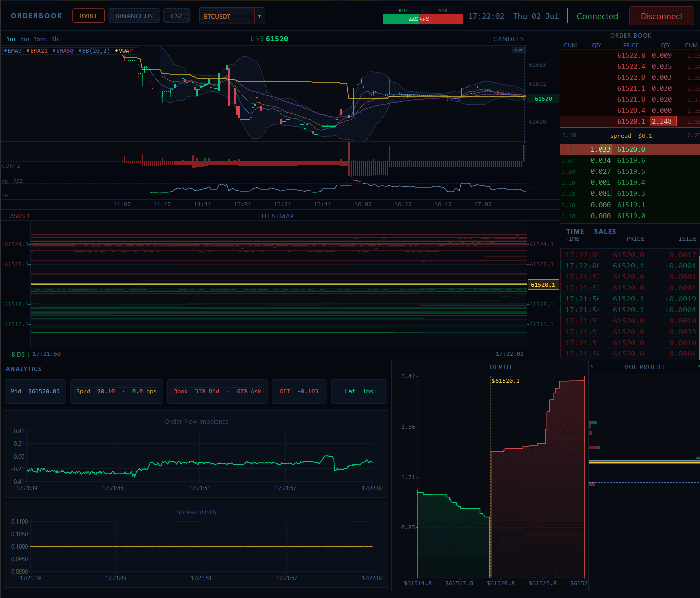
Task: Click the 61520.1 heatmap price tag
Action: (543, 285)
